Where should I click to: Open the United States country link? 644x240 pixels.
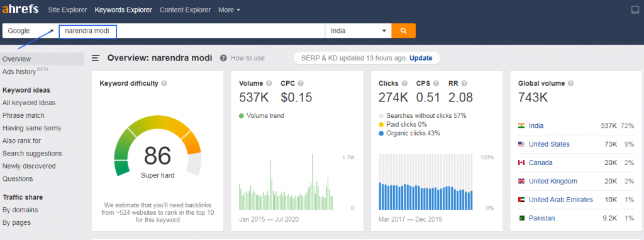[x=549, y=144]
